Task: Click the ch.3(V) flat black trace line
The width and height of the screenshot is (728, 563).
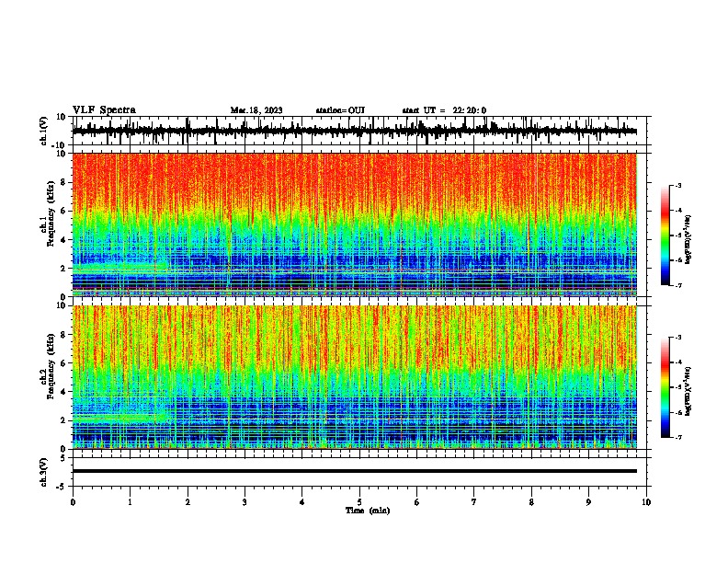Action: point(355,471)
